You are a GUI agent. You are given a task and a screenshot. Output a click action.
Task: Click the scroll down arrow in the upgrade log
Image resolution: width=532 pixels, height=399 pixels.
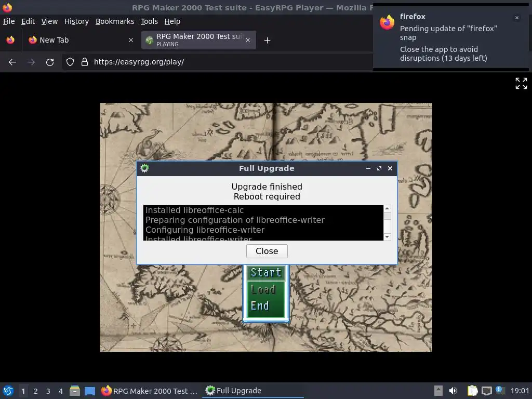[387, 237]
